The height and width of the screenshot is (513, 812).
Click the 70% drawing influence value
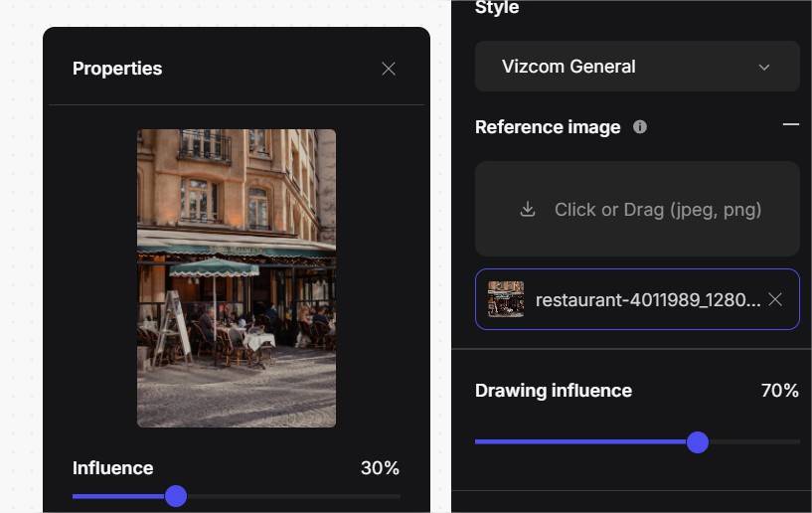pyautogui.click(x=780, y=390)
